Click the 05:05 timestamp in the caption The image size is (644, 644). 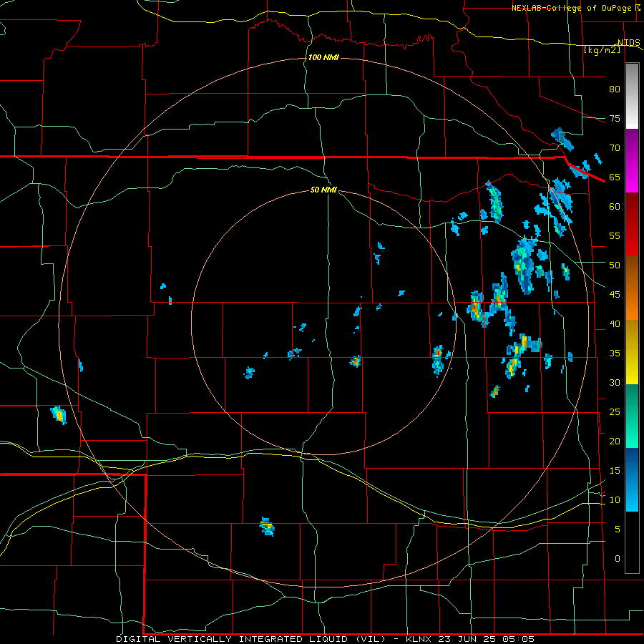coord(519,639)
